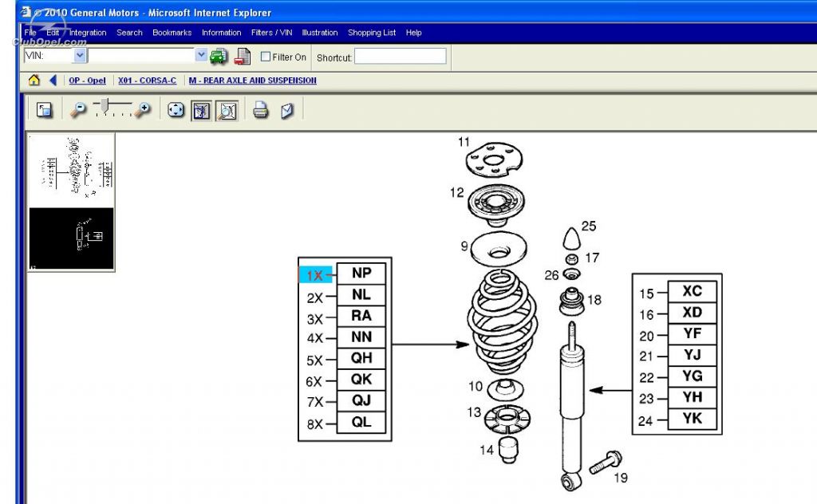Open the VIN type dropdown
The image size is (817, 504).
coord(80,55)
